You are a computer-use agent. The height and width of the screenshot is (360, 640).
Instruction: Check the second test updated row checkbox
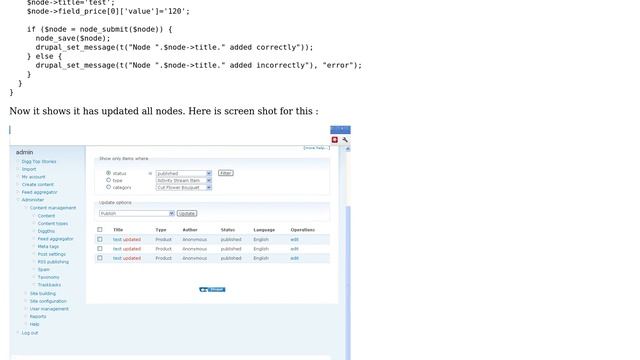(100, 249)
